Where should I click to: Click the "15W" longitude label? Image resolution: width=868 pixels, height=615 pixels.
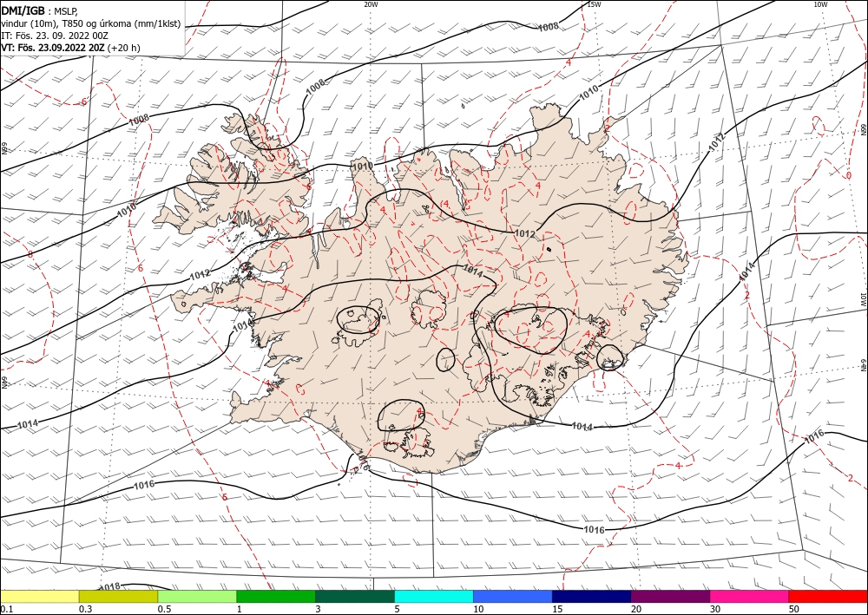tap(594, 4)
